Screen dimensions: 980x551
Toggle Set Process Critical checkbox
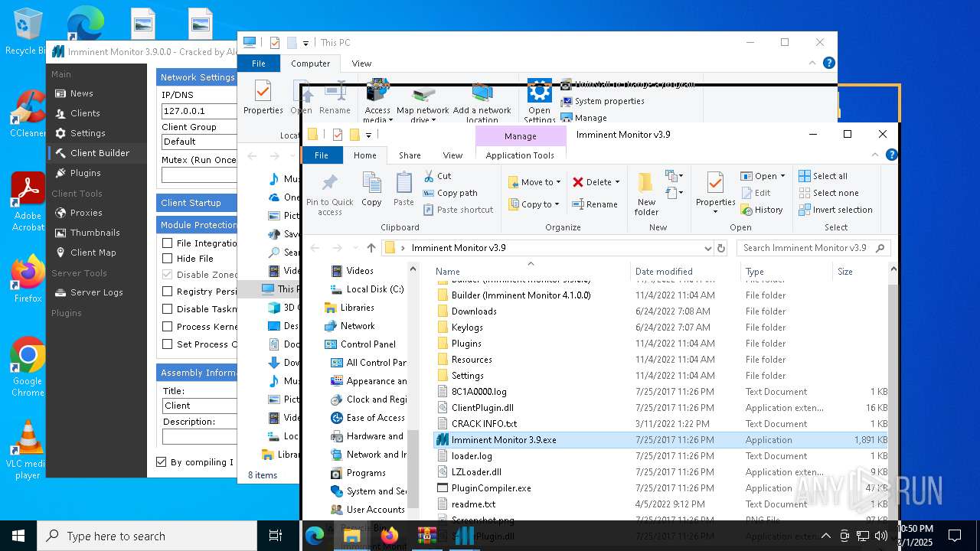pos(167,344)
